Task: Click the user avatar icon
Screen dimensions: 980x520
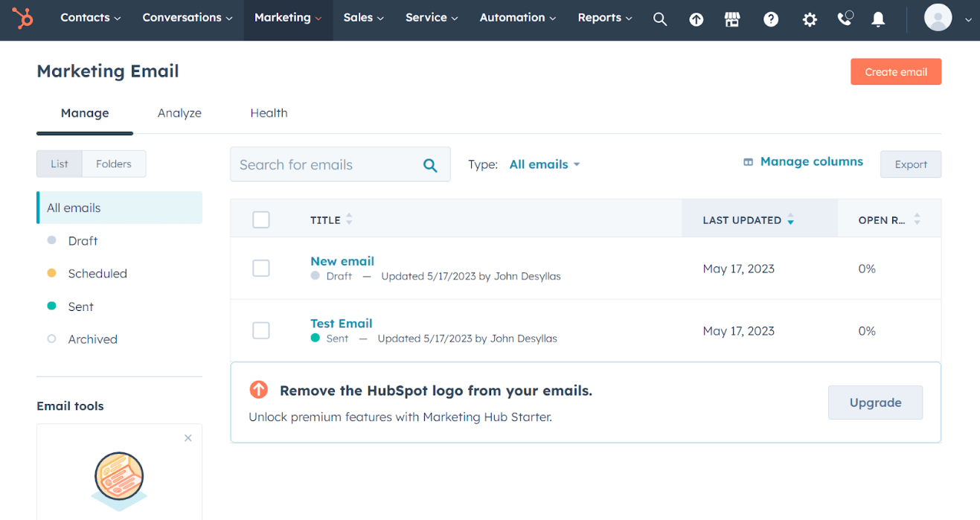Action: coord(938,17)
